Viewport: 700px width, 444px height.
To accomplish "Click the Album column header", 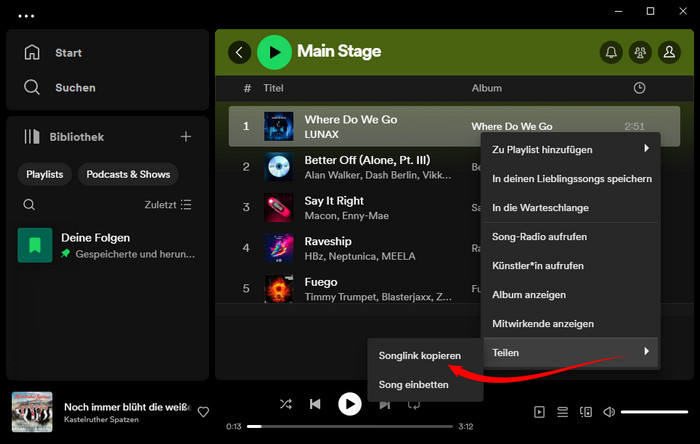I will point(487,88).
